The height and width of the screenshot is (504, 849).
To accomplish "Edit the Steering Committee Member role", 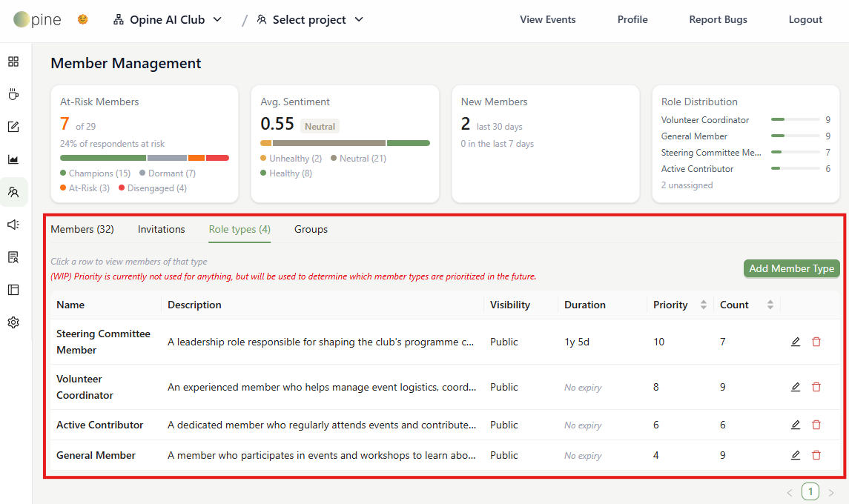I will pos(796,342).
